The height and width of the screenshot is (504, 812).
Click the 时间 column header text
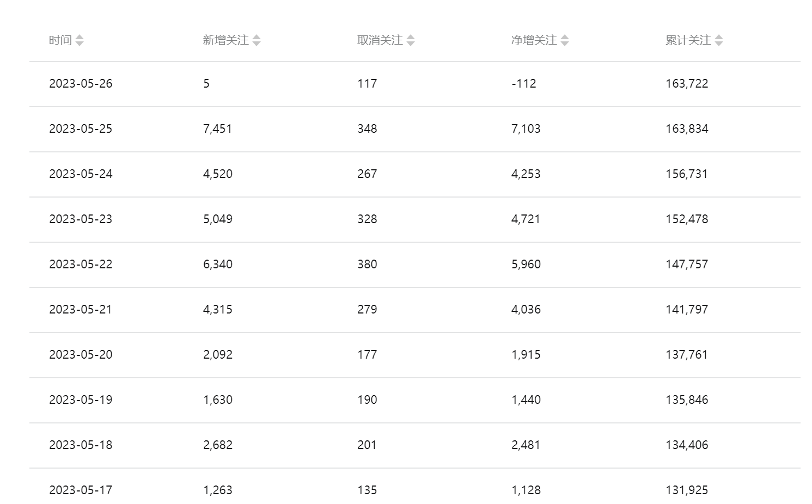tap(60, 40)
